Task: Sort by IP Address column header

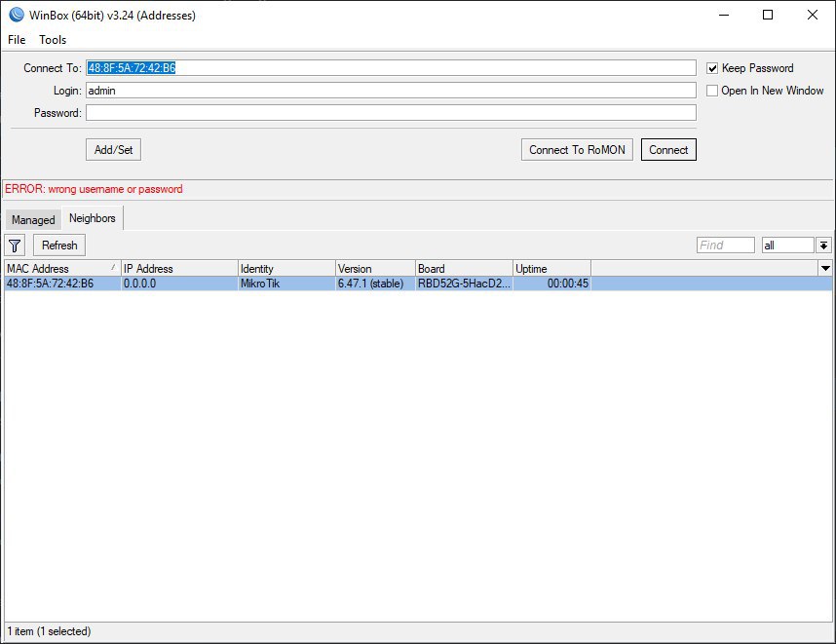Action: (179, 269)
